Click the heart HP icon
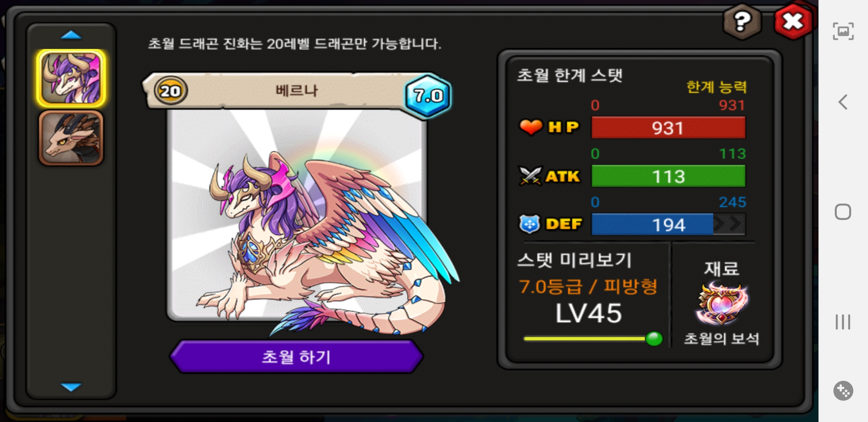Image resolution: width=868 pixels, height=422 pixels. click(x=531, y=127)
